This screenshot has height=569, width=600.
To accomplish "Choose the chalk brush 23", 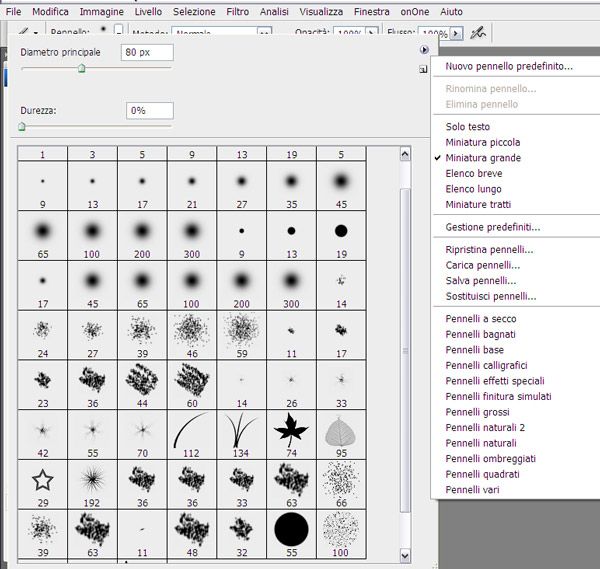I will point(42,385).
